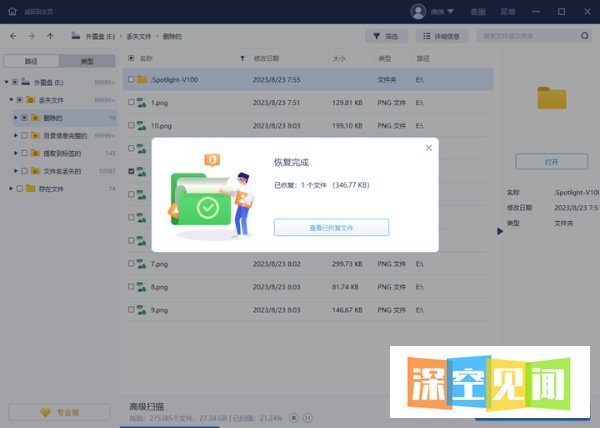Check the 提取到标签的 tree checkbox
Screen dimensions: 600x428
pyautogui.click(x=24, y=153)
